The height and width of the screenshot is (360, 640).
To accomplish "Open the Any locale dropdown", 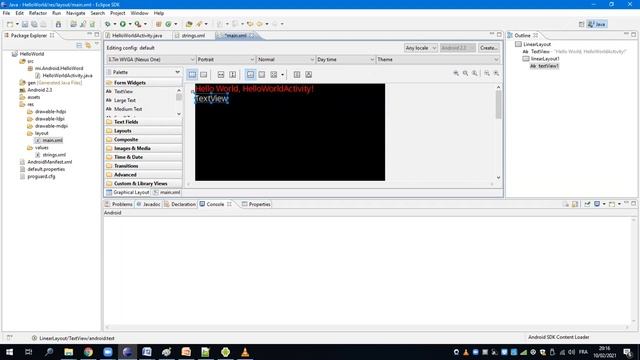I will click(421, 48).
